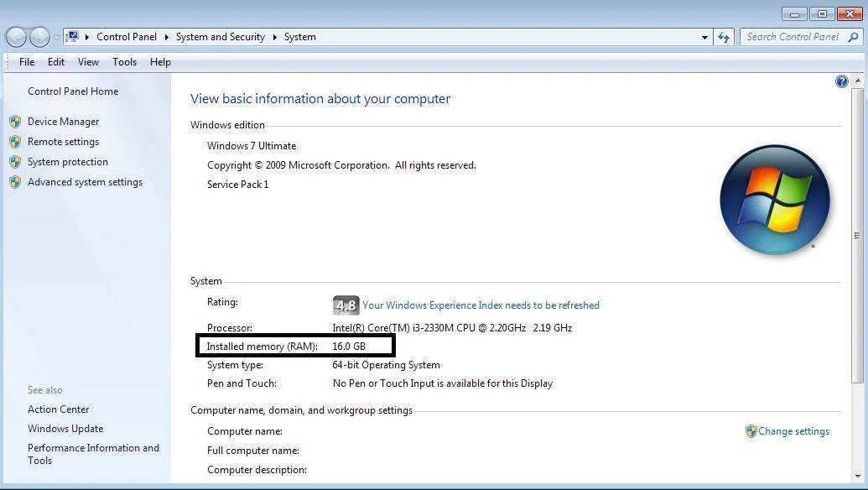
Task: Open the View menu
Action: tap(88, 62)
